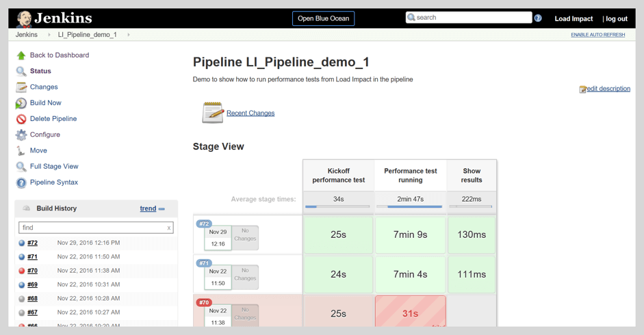Click the Pipeline Syntax help icon
This screenshot has height=335, width=644.
[21, 183]
